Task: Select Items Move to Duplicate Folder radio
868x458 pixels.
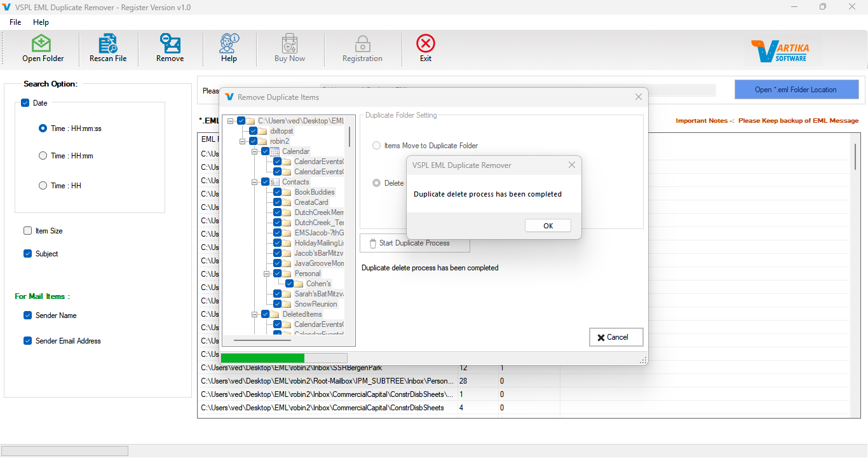Action: click(x=377, y=146)
